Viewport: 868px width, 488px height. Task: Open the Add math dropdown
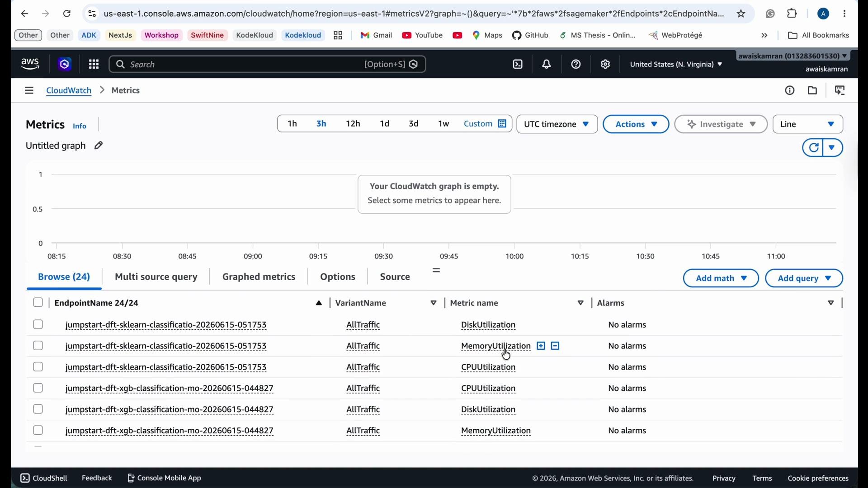point(721,278)
